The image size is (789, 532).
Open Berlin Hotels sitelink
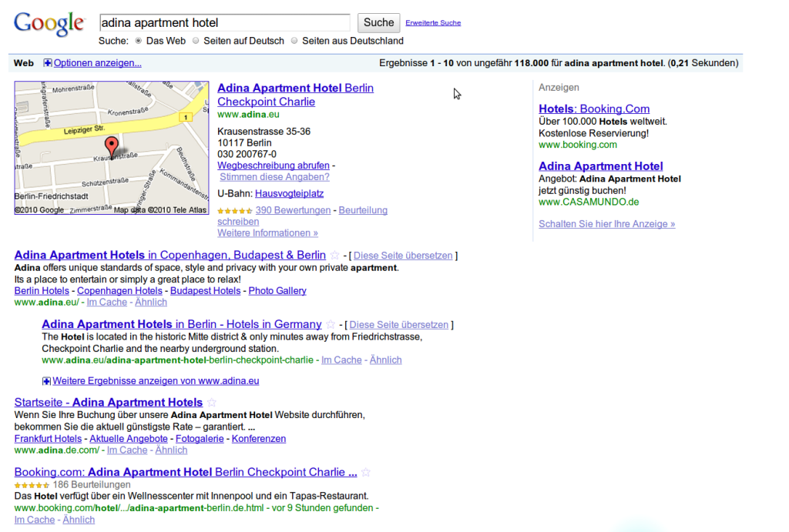[x=42, y=291]
